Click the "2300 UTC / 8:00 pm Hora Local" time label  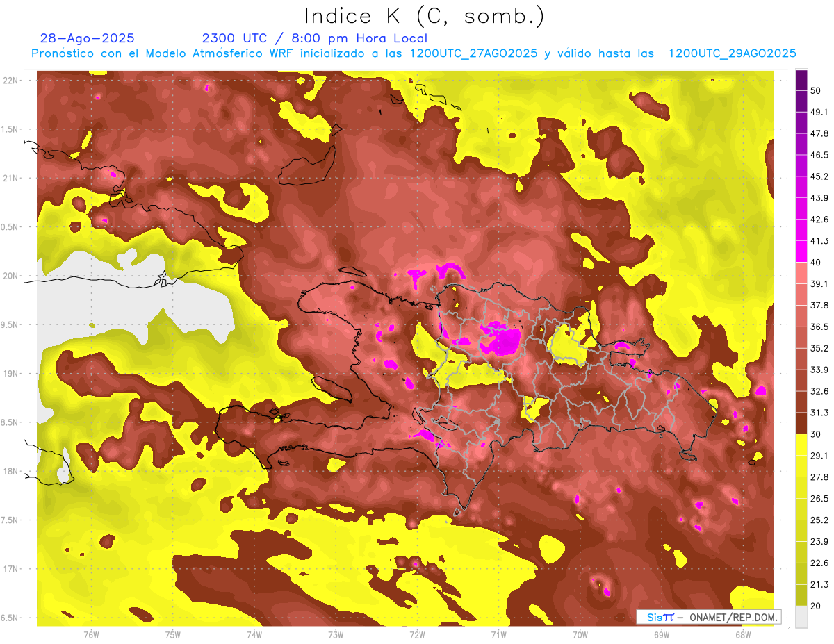click(x=314, y=38)
